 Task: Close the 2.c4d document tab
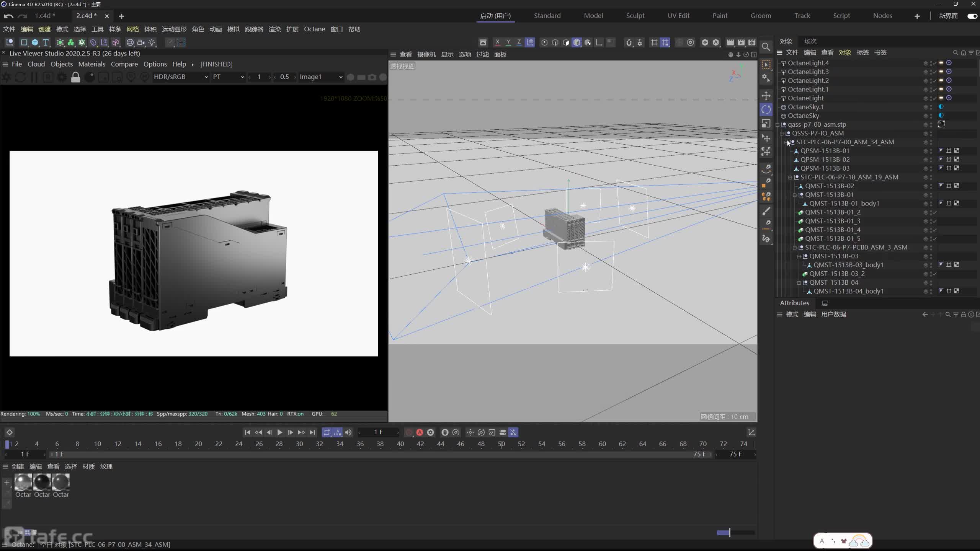pos(107,16)
